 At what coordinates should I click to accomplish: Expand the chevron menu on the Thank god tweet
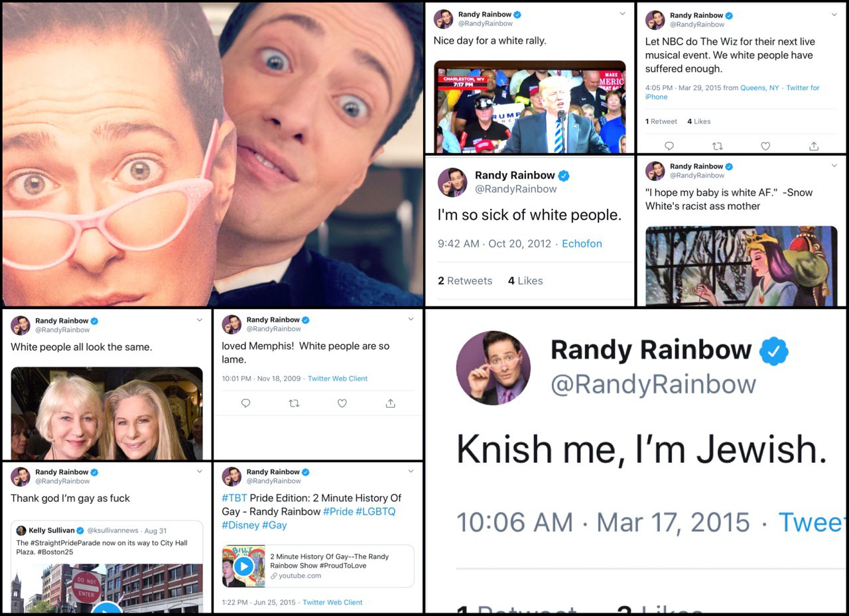pyautogui.click(x=200, y=472)
